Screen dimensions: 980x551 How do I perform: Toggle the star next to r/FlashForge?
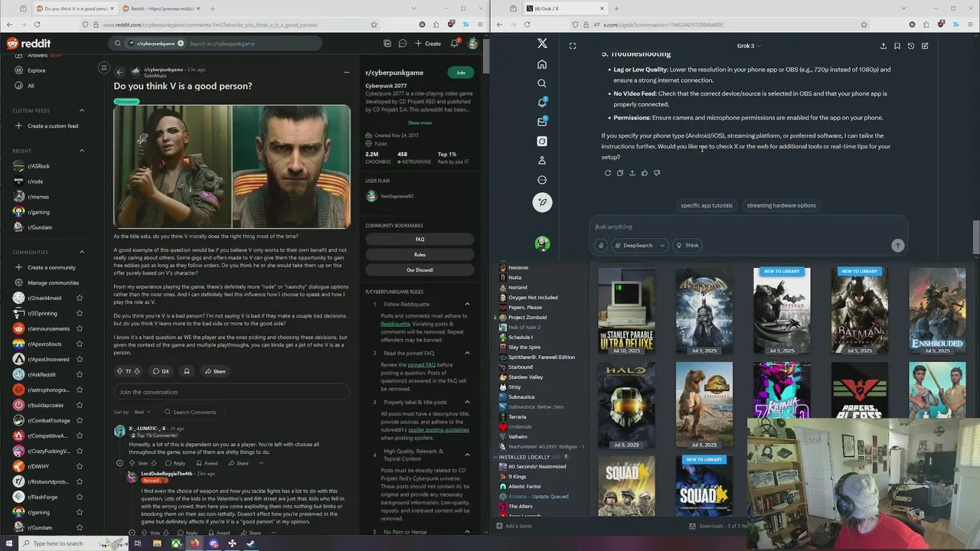pos(79,497)
